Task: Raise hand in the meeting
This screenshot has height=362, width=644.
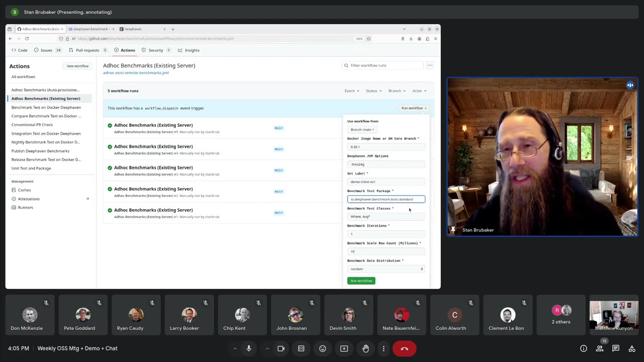Action: [x=366, y=348]
